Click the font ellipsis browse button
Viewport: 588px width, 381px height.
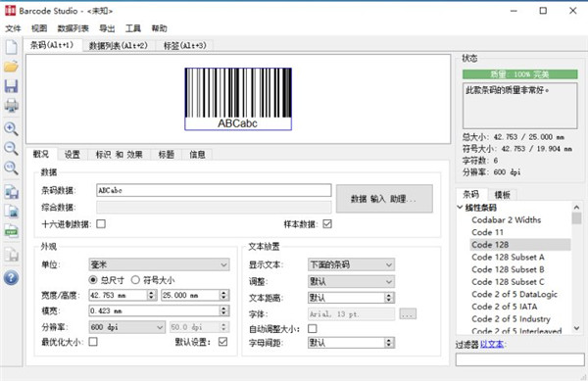coord(408,314)
